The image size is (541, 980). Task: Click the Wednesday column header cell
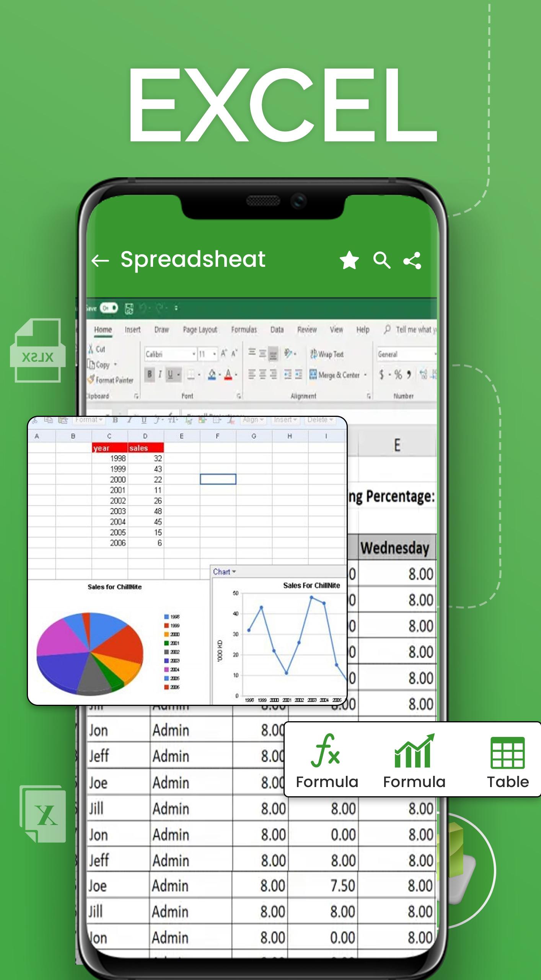(397, 548)
